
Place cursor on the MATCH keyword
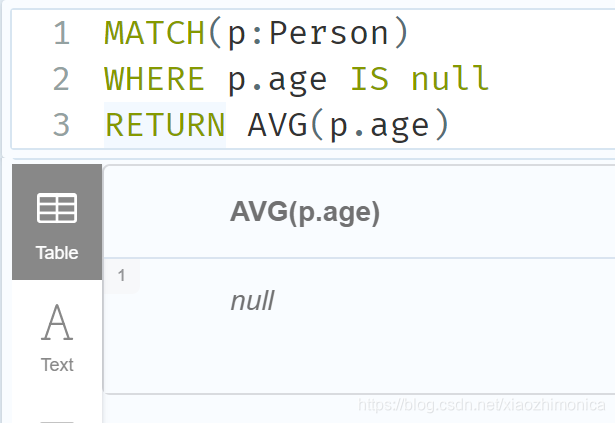coord(155,33)
